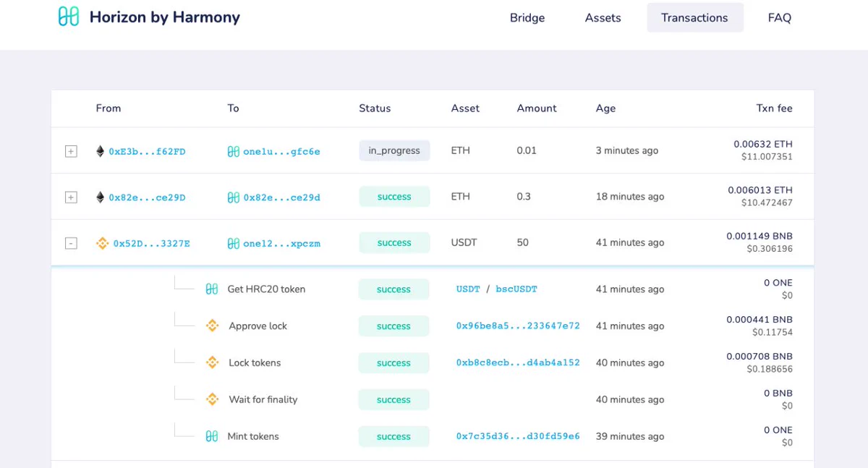
Task: Open recipient address one12...xpczm
Action: coord(281,244)
